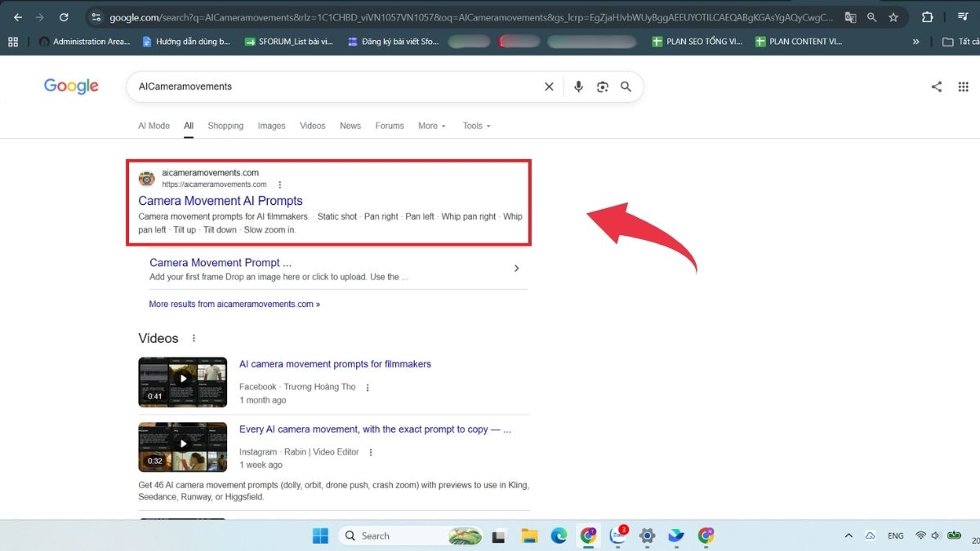This screenshot has width=980, height=551.
Task: Go forward in browser history
Action: [x=40, y=17]
